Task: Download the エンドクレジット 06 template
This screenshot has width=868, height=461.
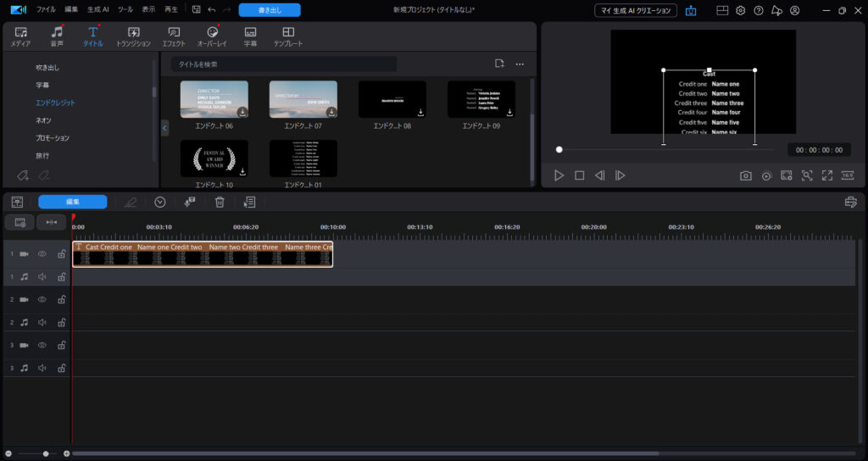Action: (242, 112)
